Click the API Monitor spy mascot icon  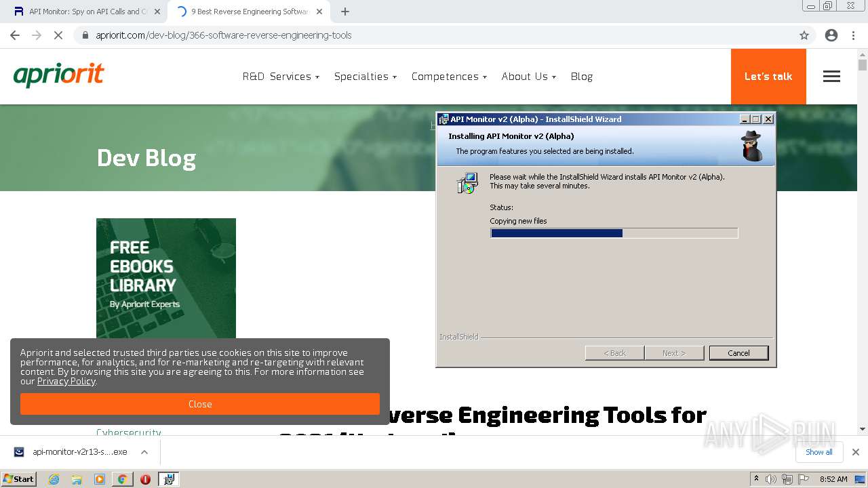pos(751,146)
